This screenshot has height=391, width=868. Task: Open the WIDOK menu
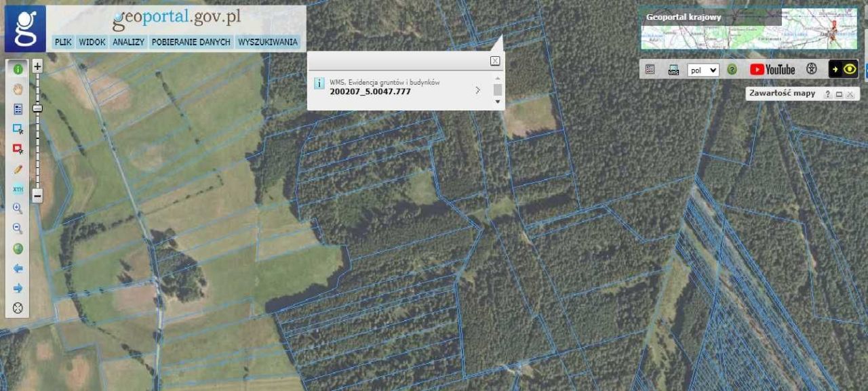coord(92,42)
